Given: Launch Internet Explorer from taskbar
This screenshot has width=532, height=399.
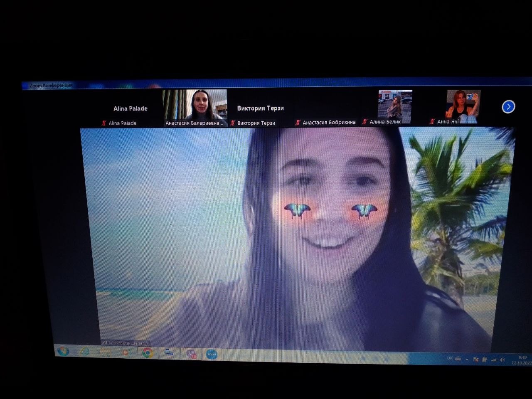Looking at the screenshot, I should [x=84, y=352].
